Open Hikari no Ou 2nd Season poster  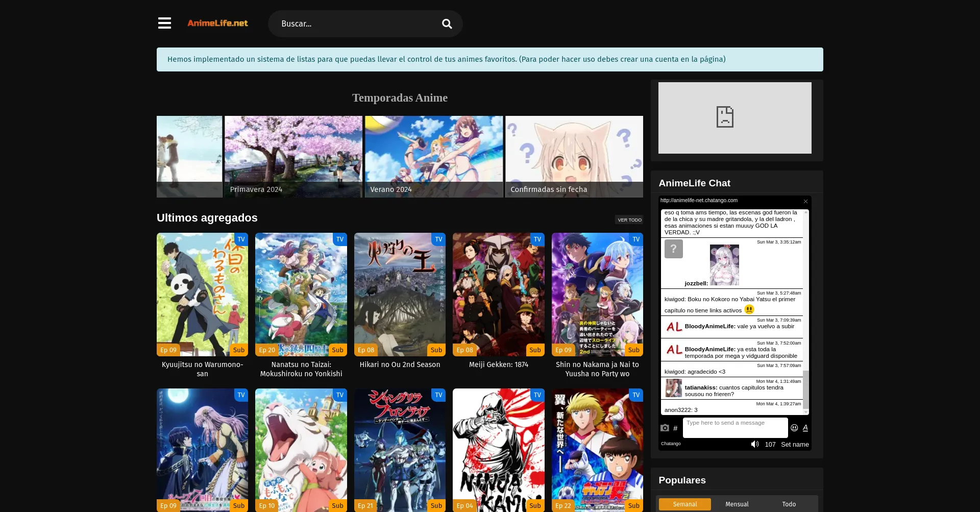[x=400, y=295]
